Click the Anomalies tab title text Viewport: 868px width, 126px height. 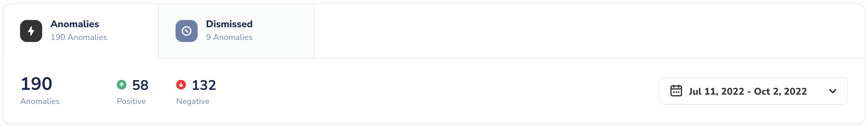pyautogui.click(x=75, y=24)
